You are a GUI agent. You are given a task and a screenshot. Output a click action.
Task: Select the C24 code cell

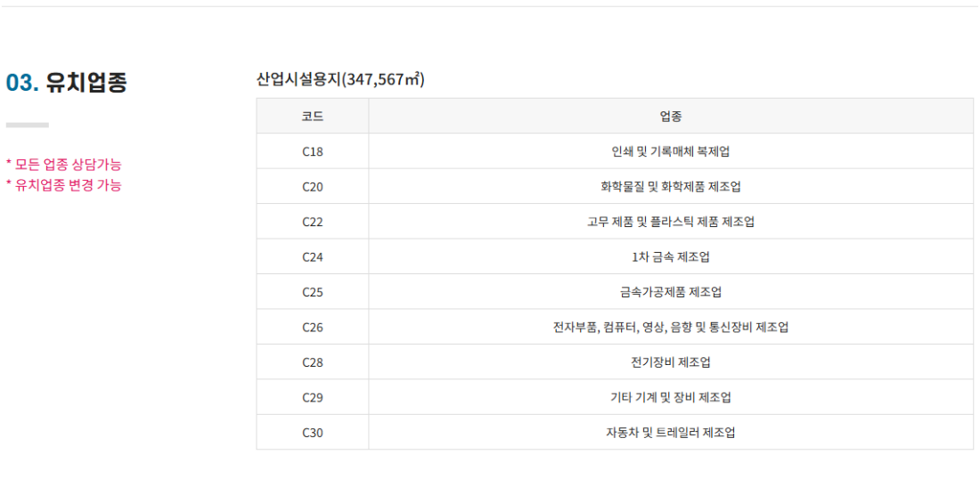pos(313,256)
